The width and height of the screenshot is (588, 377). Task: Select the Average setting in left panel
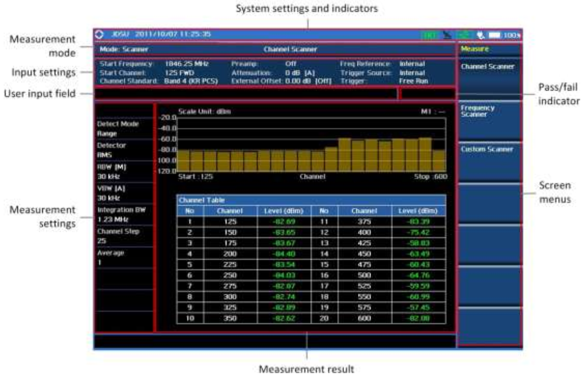tap(123, 257)
